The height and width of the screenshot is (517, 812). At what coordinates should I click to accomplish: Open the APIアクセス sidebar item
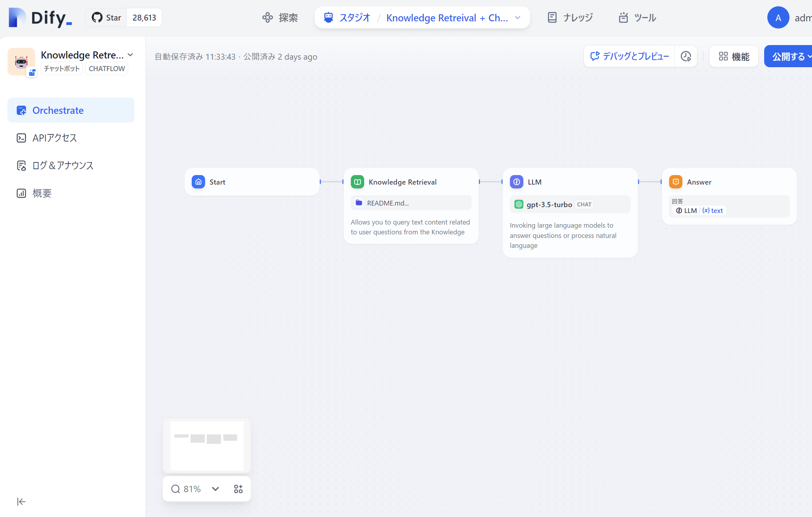(x=55, y=138)
